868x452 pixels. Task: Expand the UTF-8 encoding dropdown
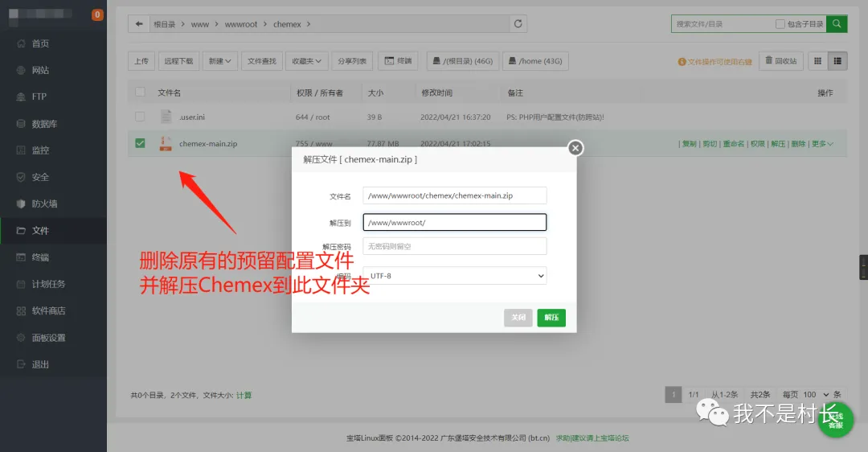(454, 276)
